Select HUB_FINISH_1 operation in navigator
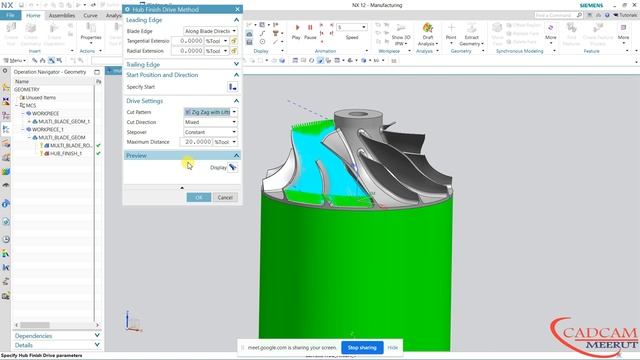 (66, 153)
